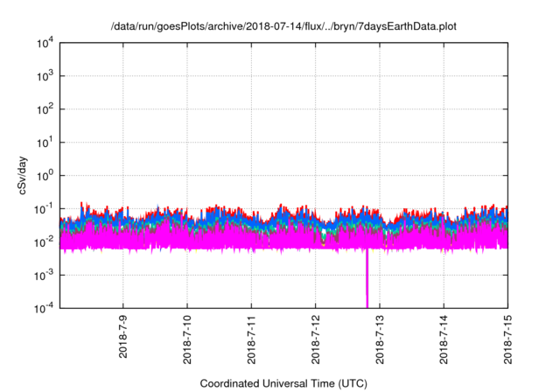Click the 10^-4 y-axis tick label
The image size is (560, 392).
coord(44,307)
